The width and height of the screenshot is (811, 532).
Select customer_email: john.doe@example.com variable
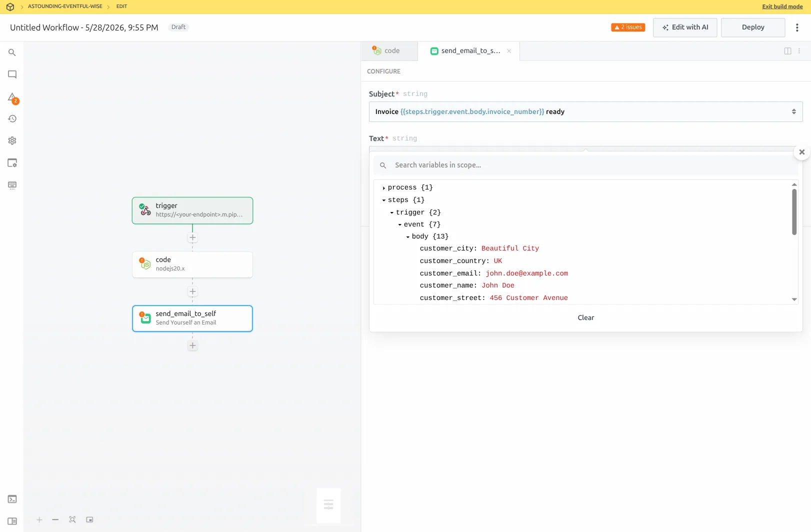pyautogui.click(x=494, y=273)
